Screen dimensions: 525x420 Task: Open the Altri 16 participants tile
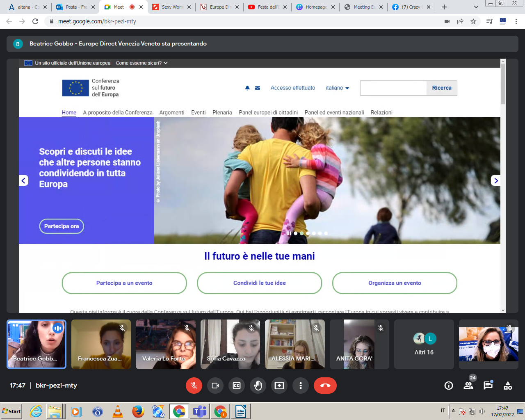pos(424,345)
